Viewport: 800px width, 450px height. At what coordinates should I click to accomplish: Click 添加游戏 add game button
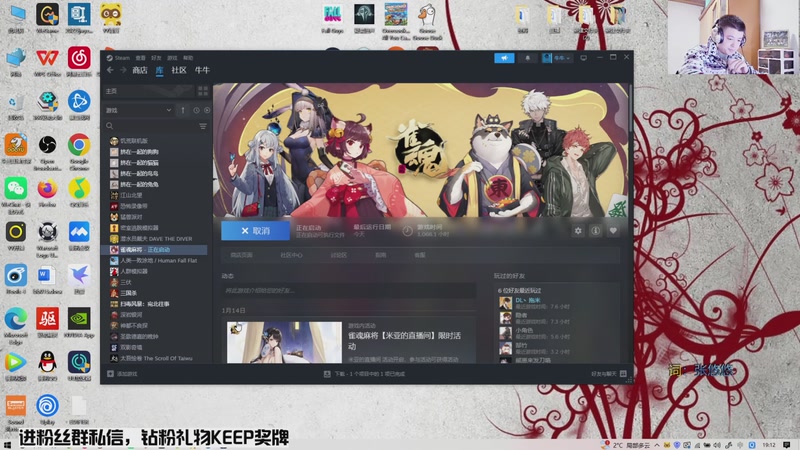122,374
